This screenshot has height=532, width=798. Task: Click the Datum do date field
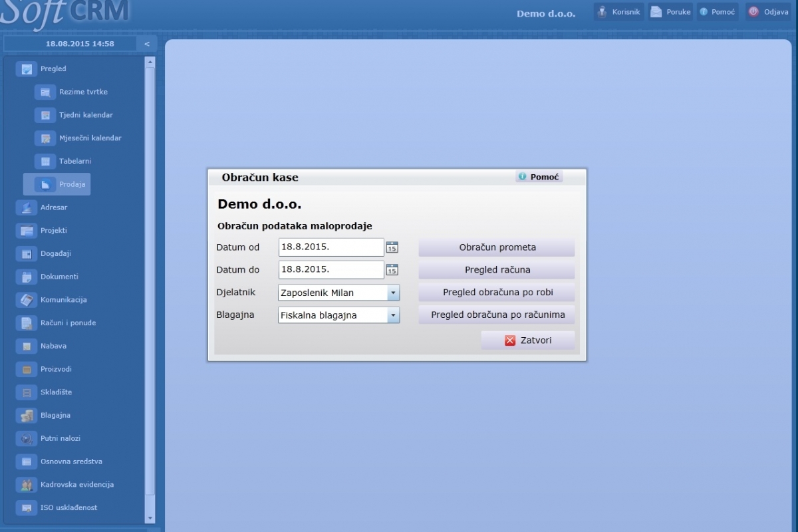pos(331,270)
